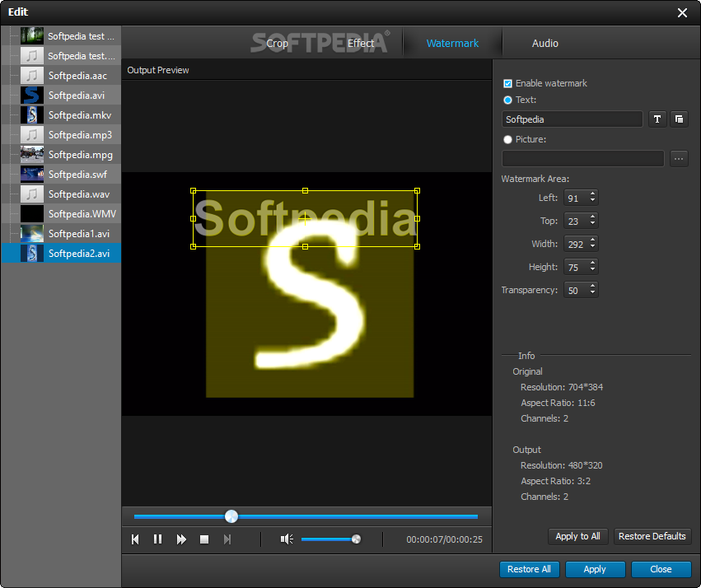Select Softpedia.wav in file list
Viewport: 701px width, 588px height.
coord(61,194)
